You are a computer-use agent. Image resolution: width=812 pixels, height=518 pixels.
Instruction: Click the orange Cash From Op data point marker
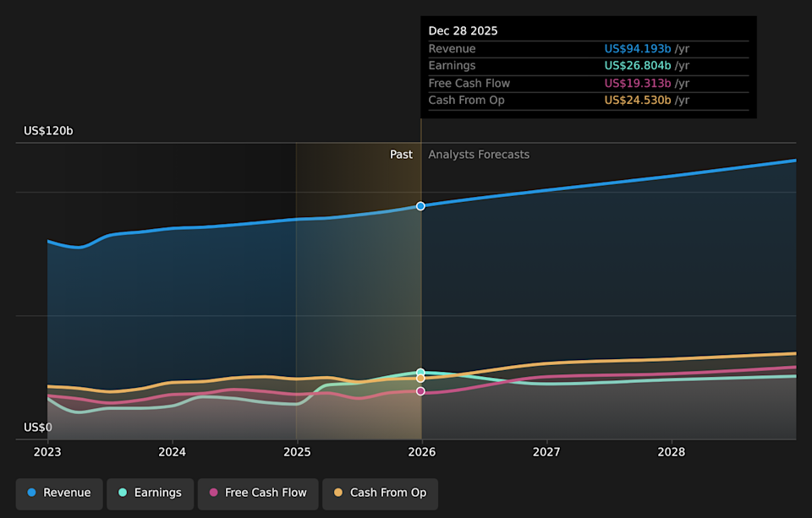click(x=420, y=379)
